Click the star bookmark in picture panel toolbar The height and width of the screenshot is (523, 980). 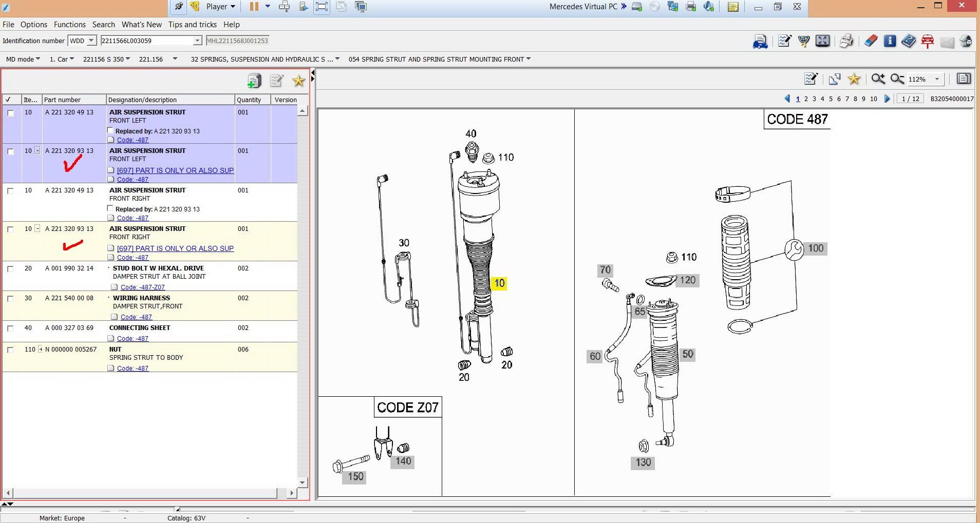[854, 79]
